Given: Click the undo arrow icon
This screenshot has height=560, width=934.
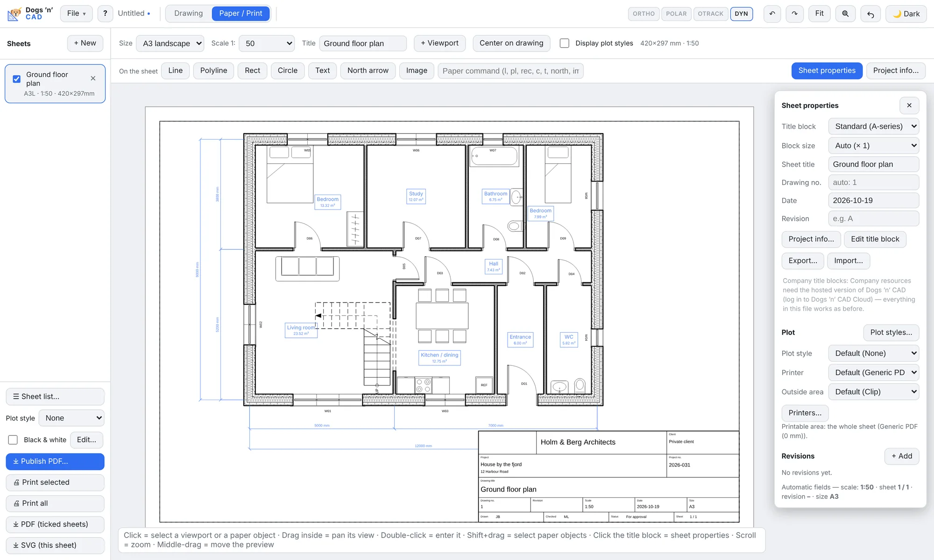Looking at the screenshot, I should [772, 14].
